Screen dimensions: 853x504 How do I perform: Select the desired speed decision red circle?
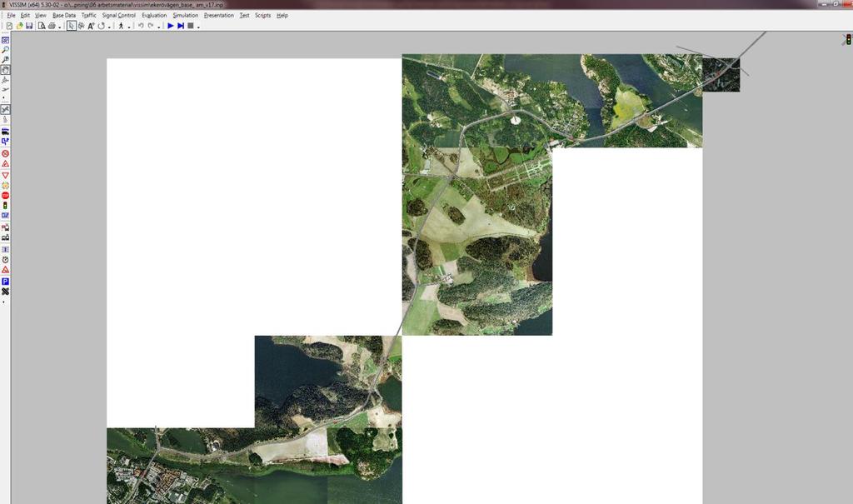coord(6,153)
